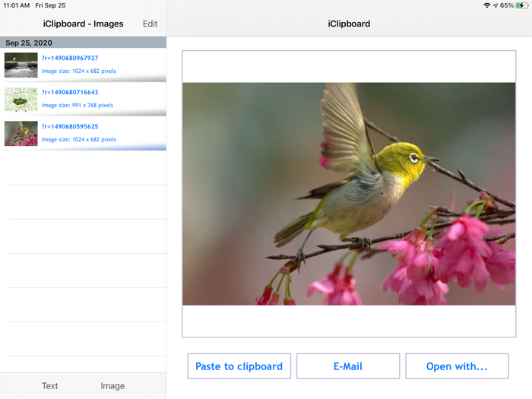The image size is (532, 399).
Task: Click the large bird image preview
Action: click(x=349, y=194)
